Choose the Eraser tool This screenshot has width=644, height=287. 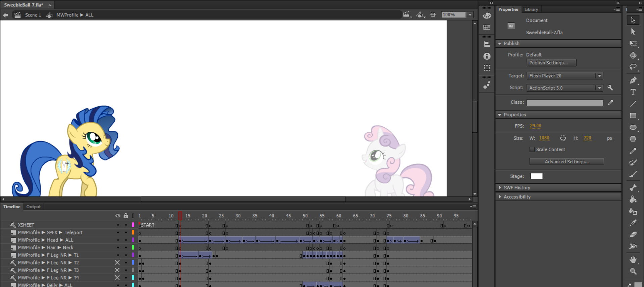coord(633,235)
